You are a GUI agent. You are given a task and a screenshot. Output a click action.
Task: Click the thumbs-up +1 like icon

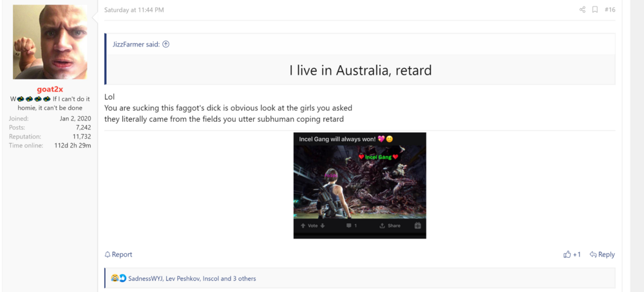coord(567,255)
